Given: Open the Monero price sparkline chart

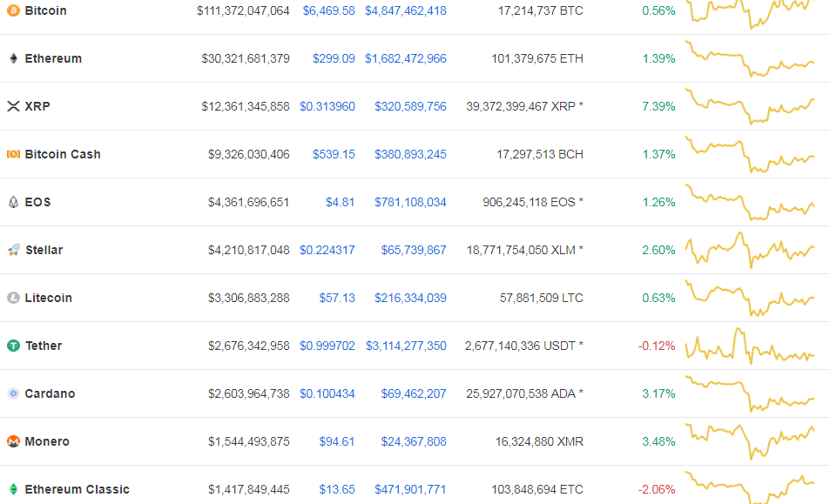Looking at the screenshot, I should (750, 441).
